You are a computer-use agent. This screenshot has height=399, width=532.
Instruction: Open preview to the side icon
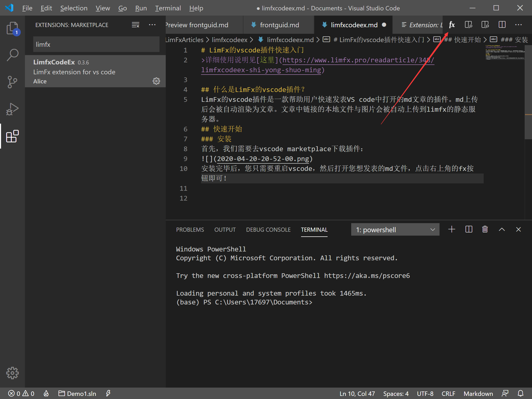point(468,25)
